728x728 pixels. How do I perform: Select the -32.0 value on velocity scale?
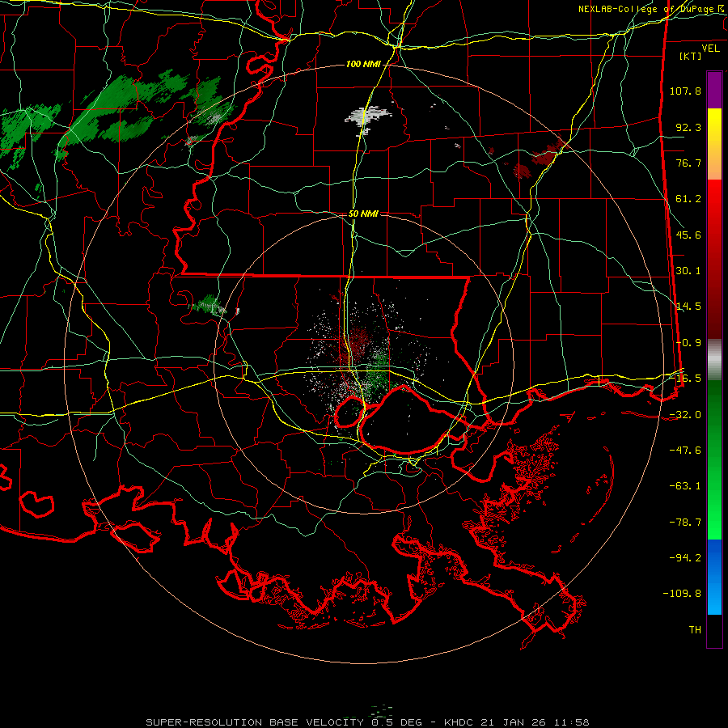[685, 415]
